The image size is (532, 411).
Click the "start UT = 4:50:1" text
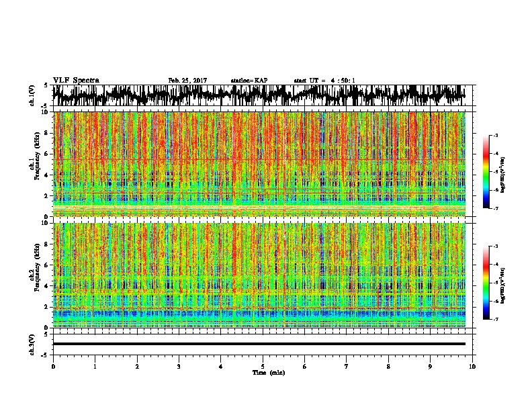(x=324, y=81)
